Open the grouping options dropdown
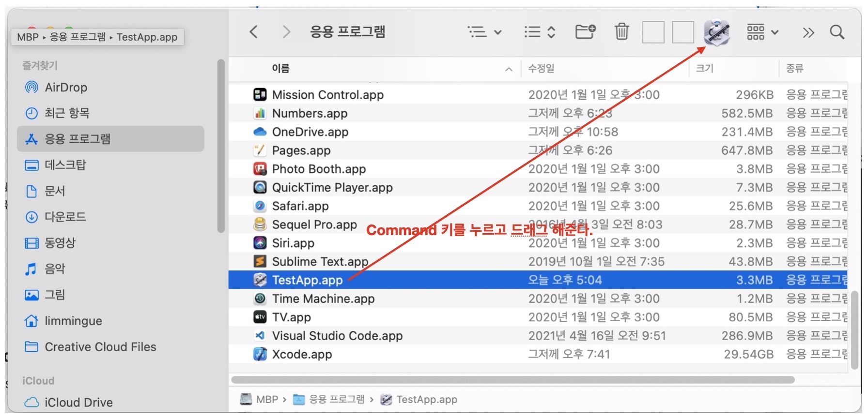This screenshot has width=868, height=418. coord(540,32)
